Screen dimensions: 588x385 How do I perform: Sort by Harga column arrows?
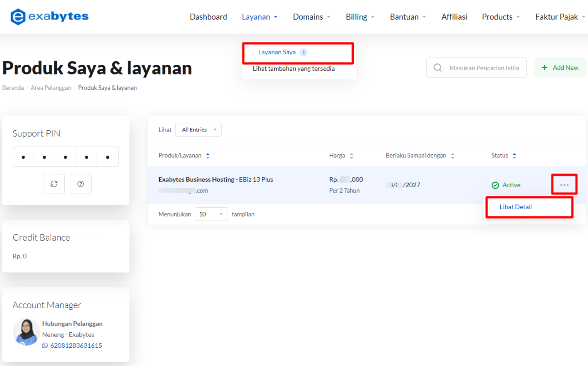(x=351, y=156)
